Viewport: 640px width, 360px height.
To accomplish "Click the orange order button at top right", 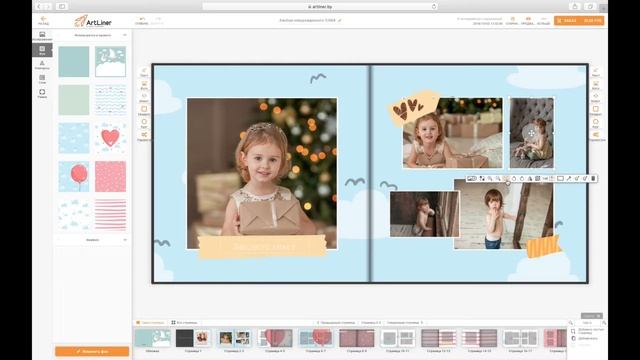I will [x=579, y=20].
